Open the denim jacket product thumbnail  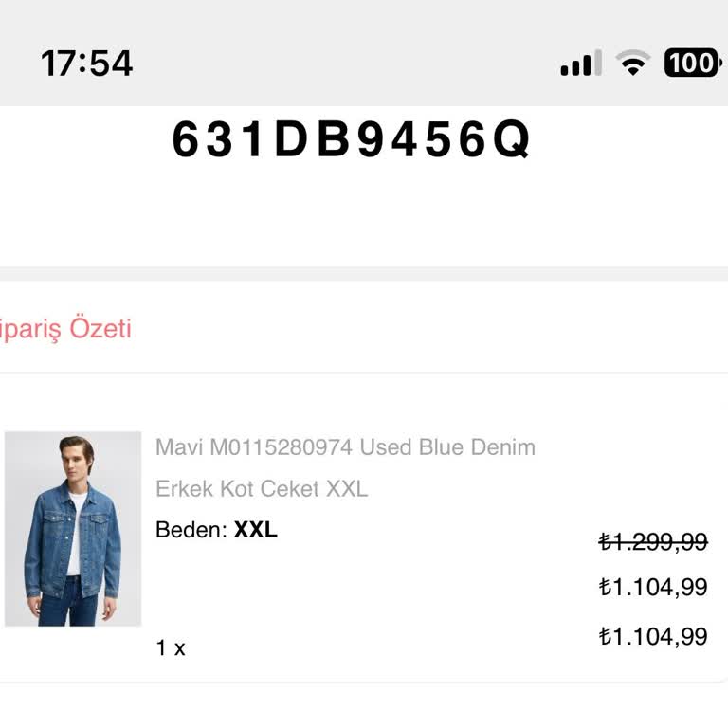pyautogui.click(x=73, y=529)
